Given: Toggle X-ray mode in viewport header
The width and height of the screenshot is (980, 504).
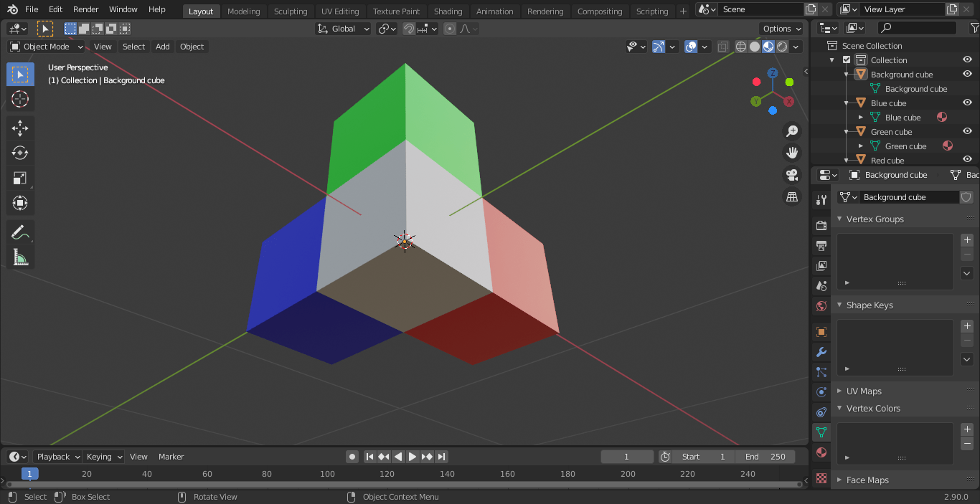Looking at the screenshot, I should 722,47.
